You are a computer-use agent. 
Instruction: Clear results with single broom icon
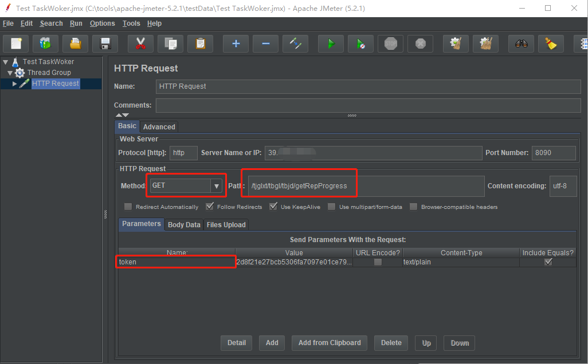(456, 44)
